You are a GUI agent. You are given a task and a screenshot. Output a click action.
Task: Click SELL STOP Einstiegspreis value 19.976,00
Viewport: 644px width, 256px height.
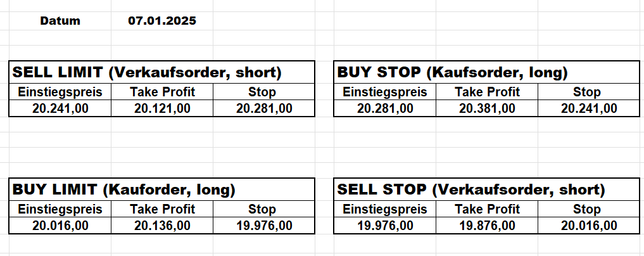pos(385,225)
